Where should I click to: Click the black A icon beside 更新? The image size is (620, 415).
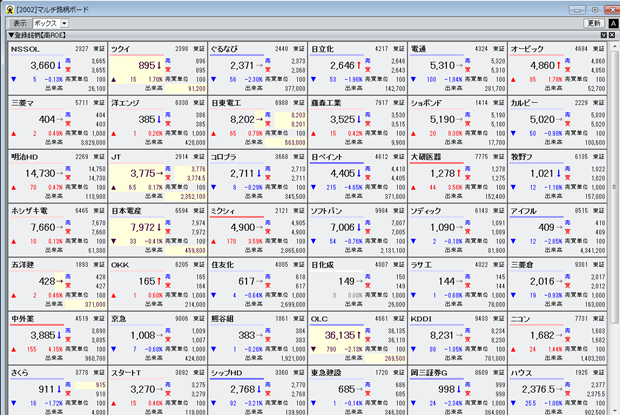coord(613,23)
